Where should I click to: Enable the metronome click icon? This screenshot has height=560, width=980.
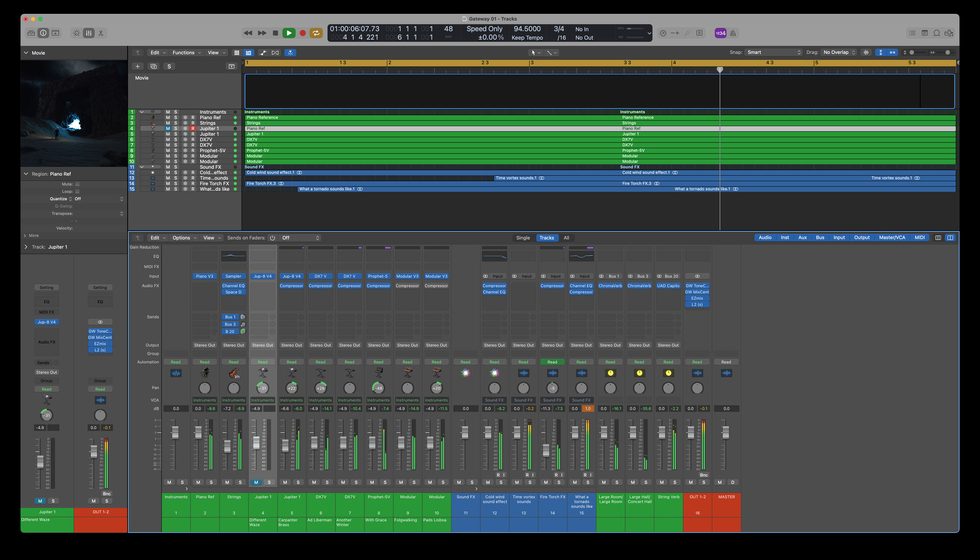[x=732, y=33]
